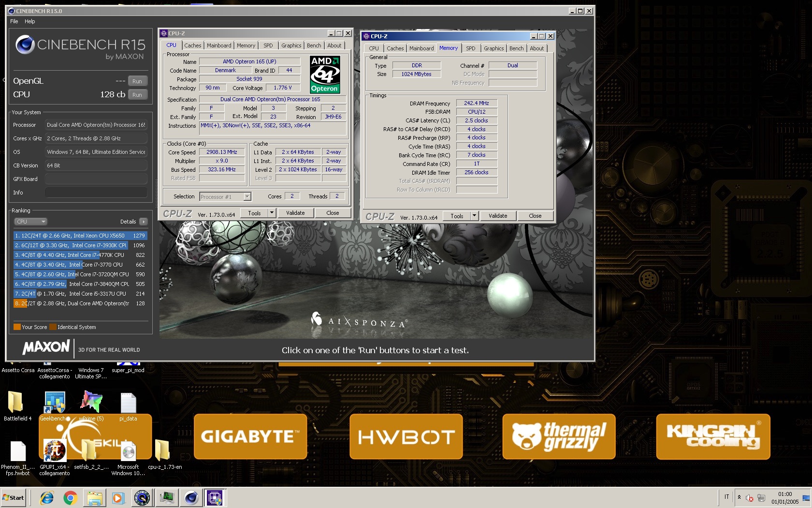Run the OpenGL benchmark
Screen dimensions: 812x508
coord(137,81)
